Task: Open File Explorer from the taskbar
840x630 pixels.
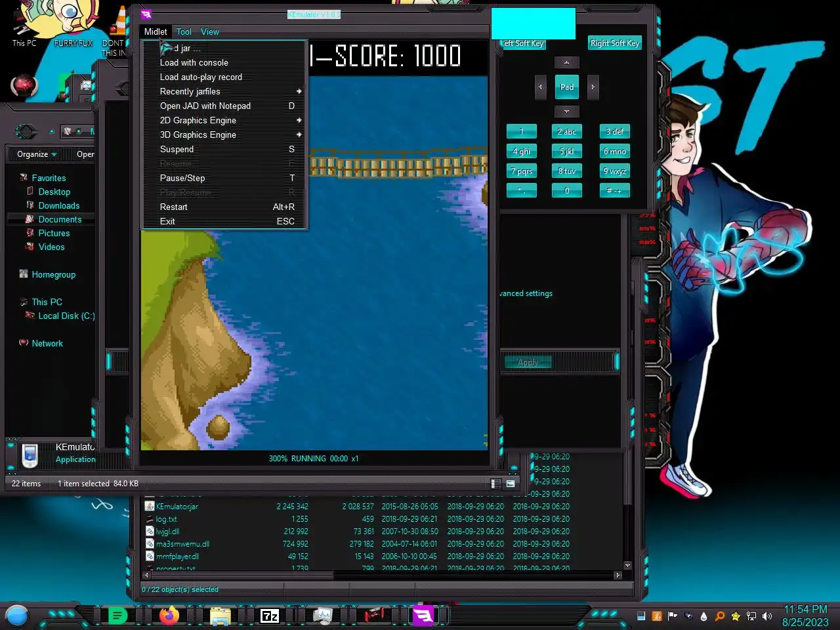Action: [x=220, y=616]
